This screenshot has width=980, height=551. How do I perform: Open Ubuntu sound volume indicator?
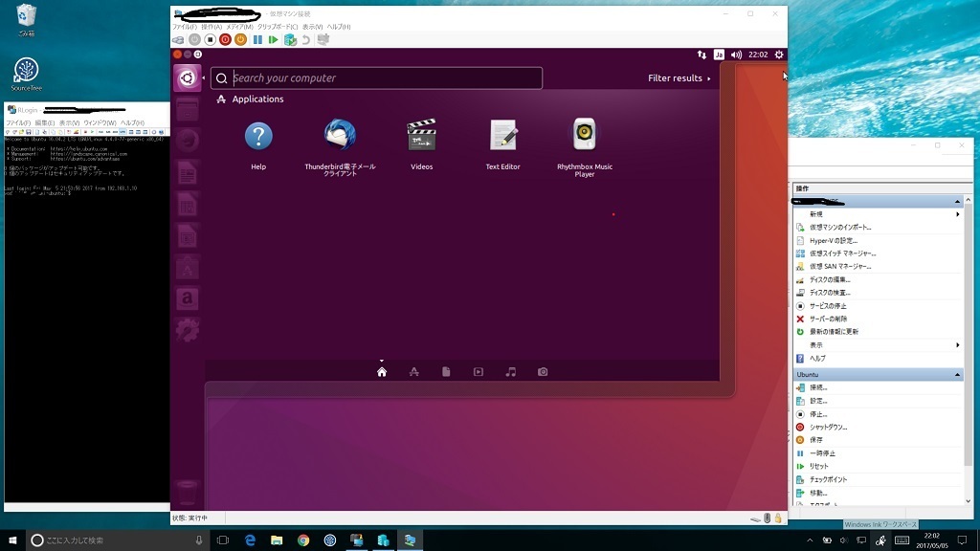[x=736, y=55]
